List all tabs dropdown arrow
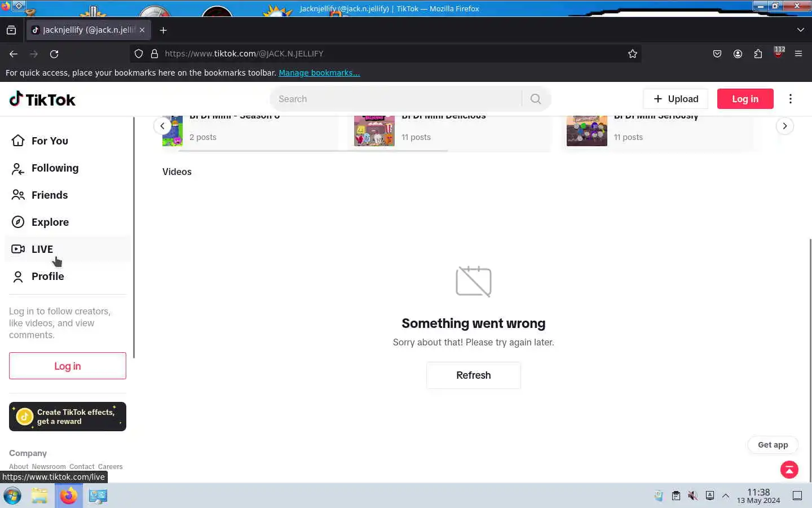This screenshot has width=812, height=508. 801,30
